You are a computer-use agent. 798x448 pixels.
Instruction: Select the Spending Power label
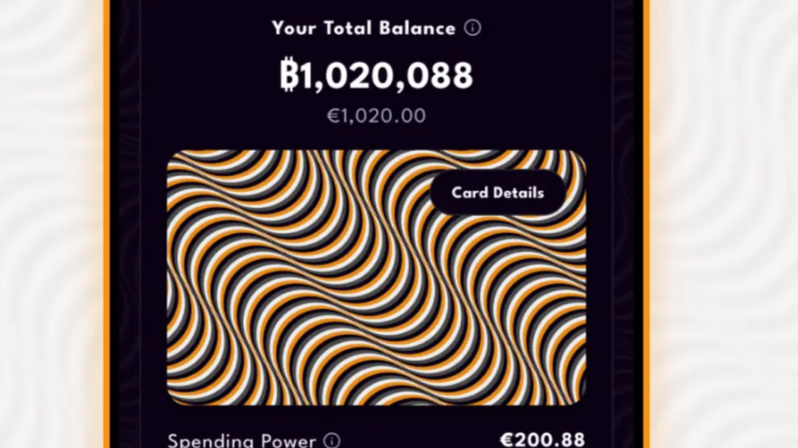(x=242, y=441)
